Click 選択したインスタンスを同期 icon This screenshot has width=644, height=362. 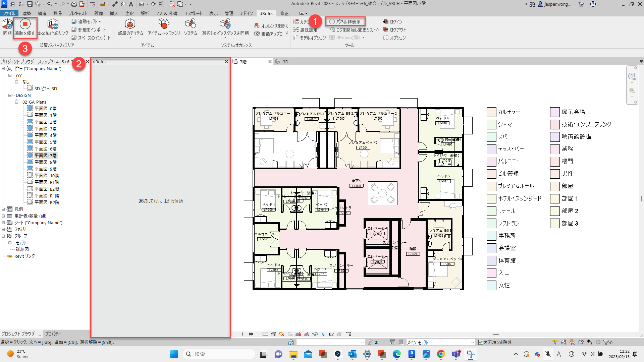(225, 24)
